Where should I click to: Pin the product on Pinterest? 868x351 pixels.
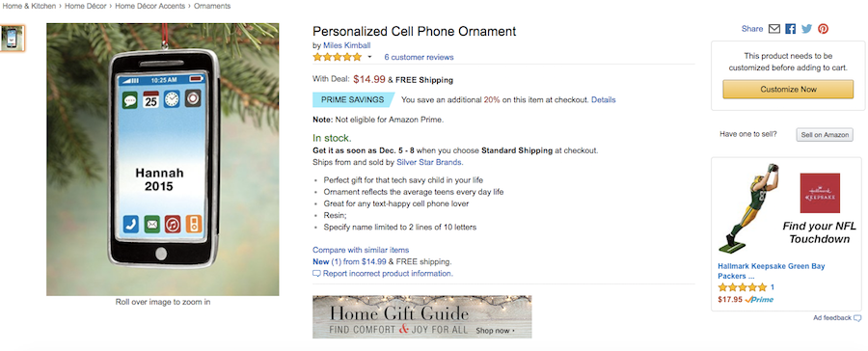point(824,29)
